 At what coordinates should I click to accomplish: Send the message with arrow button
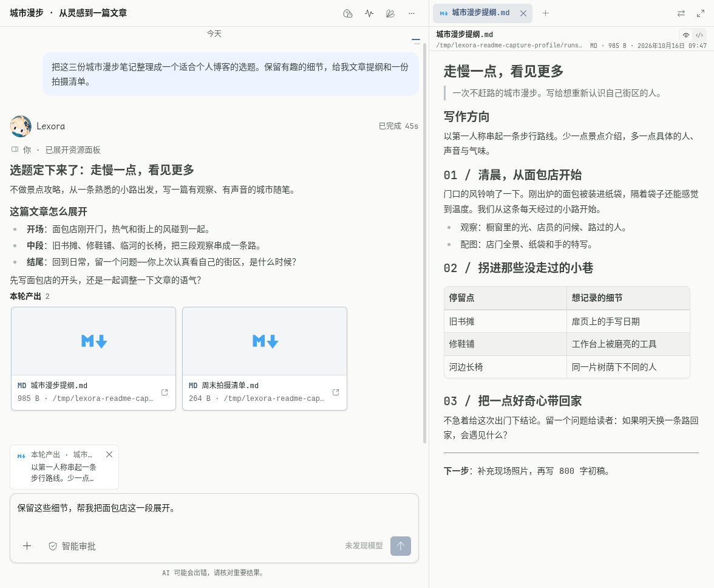click(401, 545)
